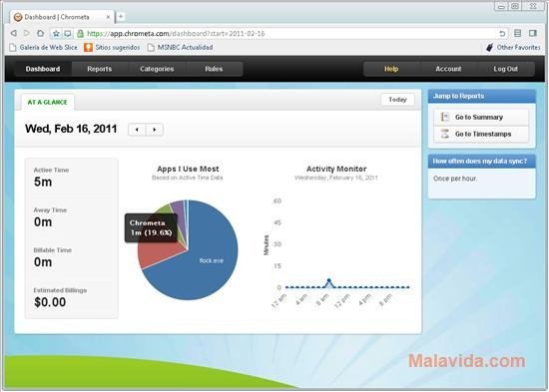Click the Sitios sugeridos orange icon
This screenshot has height=392, width=549.
click(88, 47)
